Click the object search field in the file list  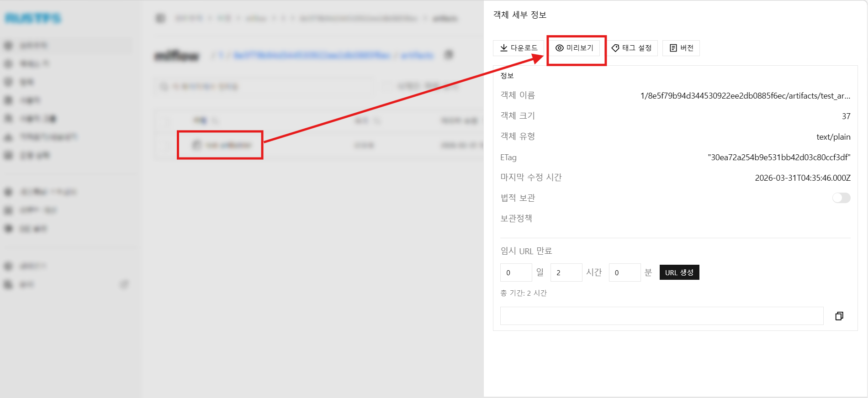pyautogui.click(x=265, y=86)
